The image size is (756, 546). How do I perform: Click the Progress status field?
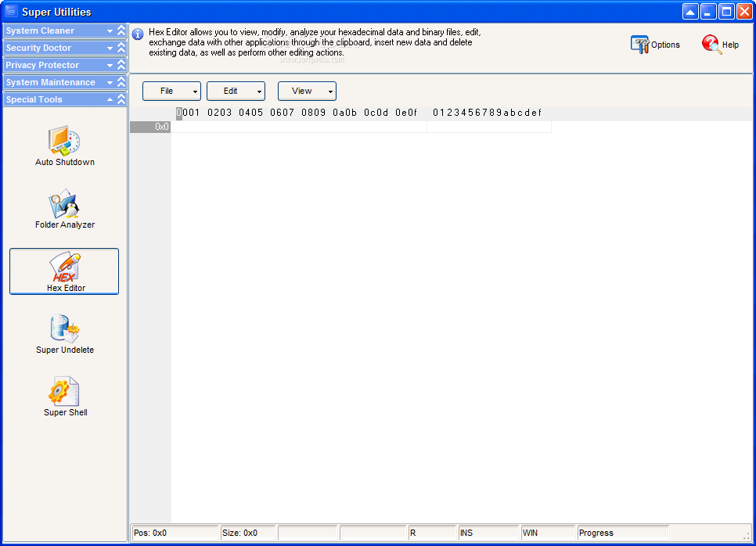point(623,533)
